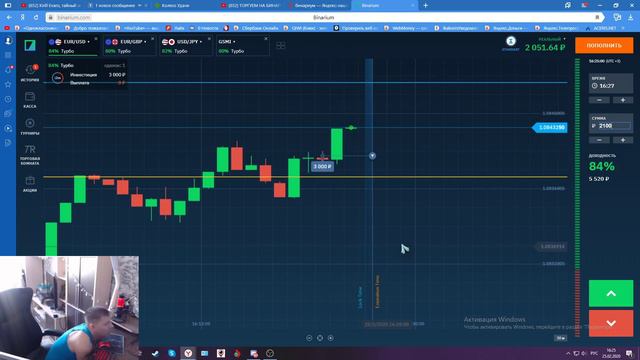This screenshot has height=360, width=640.
Task: Reset chart view with center control
Action: pyautogui.click(x=320, y=338)
